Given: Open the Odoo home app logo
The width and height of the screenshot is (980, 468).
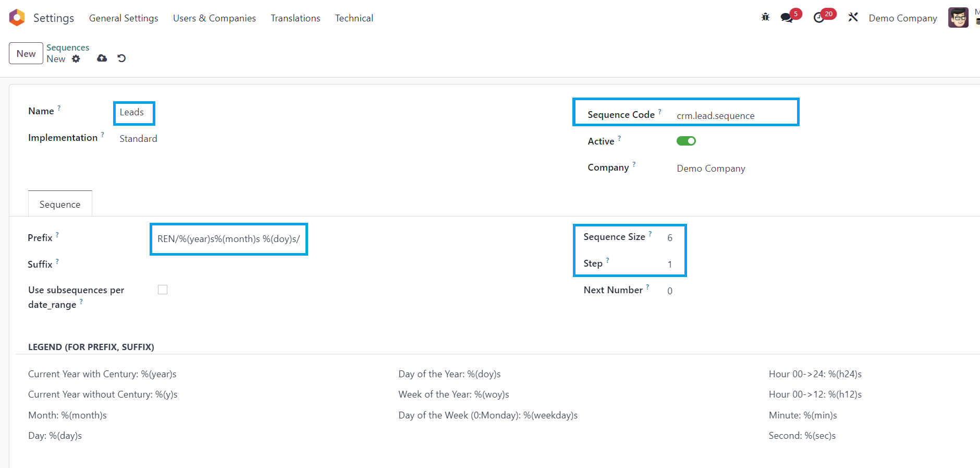Looking at the screenshot, I should (17, 18).
